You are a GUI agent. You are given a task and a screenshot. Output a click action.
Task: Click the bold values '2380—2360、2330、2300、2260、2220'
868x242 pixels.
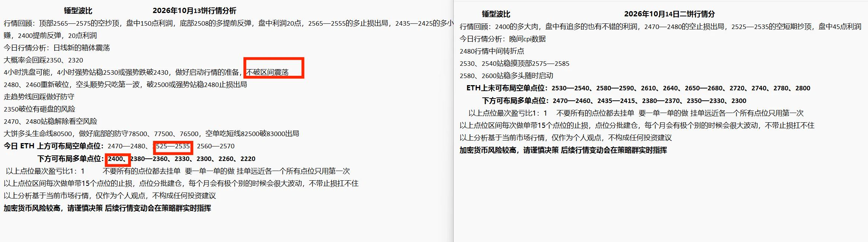click(x=193, y=159)
